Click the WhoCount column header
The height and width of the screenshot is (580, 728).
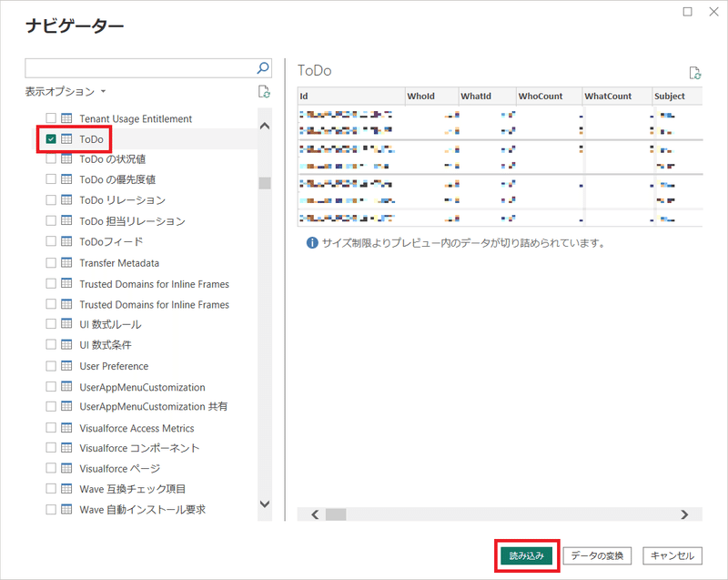[x=550, y=97]
